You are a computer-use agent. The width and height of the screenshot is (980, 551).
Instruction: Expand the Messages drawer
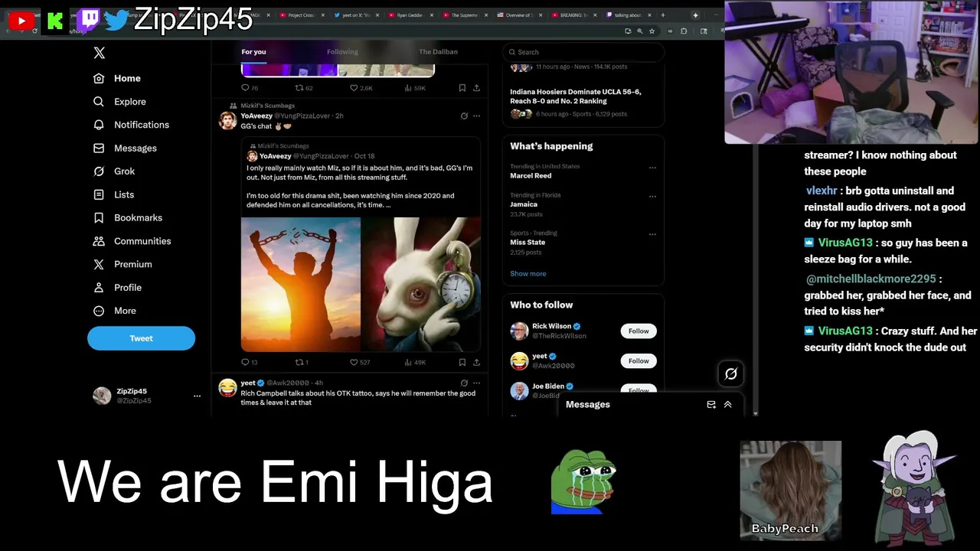[728, 405]
